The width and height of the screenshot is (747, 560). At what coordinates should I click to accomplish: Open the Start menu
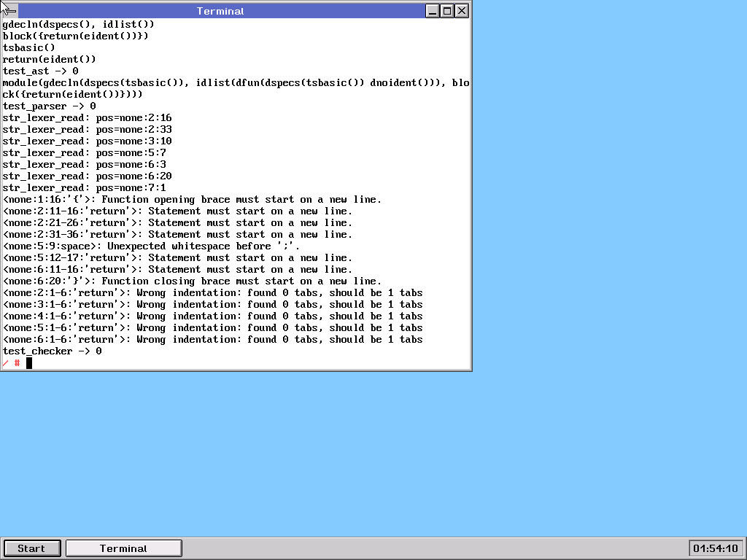click(31, 548)
